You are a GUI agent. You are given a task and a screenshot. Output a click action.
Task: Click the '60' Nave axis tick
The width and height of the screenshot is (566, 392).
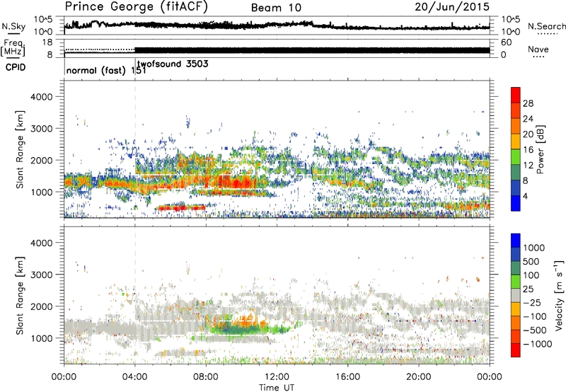pos(507,42)
